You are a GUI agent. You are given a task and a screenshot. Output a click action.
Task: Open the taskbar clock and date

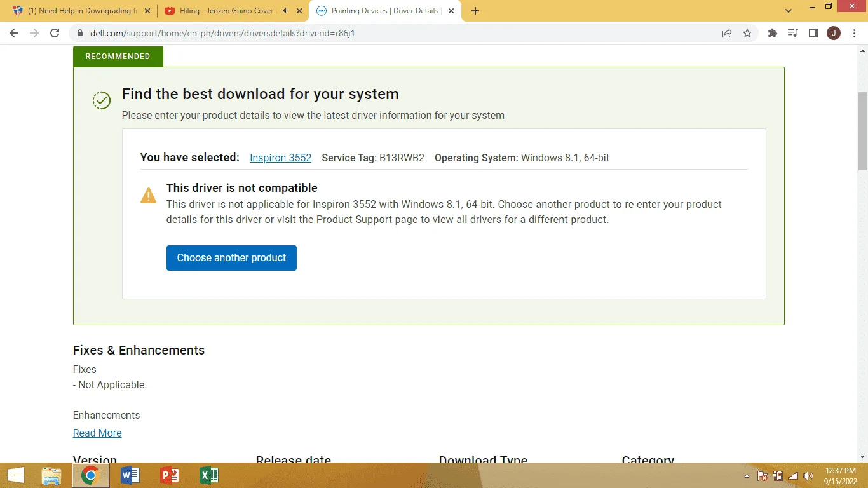pyautogui.click(x=842, y=476)
